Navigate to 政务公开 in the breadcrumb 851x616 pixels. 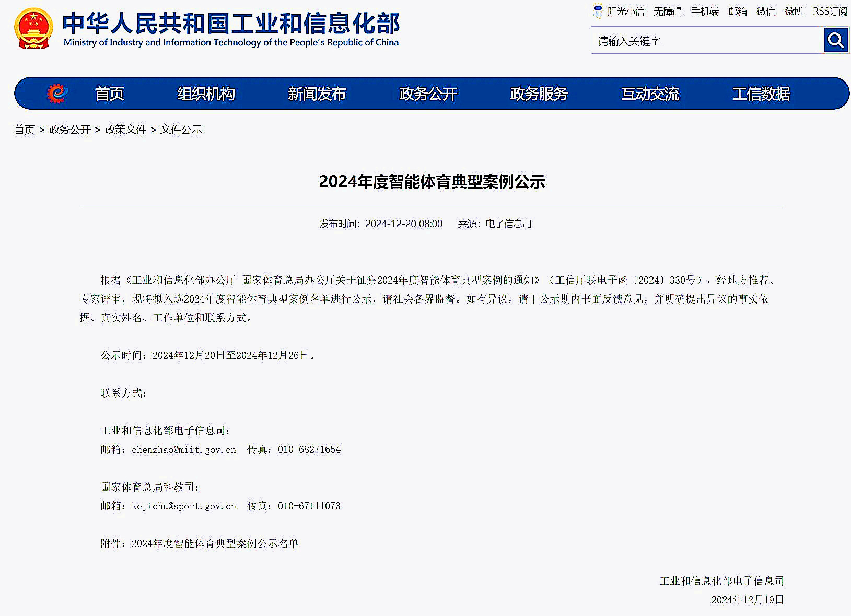tap(69, 130)
